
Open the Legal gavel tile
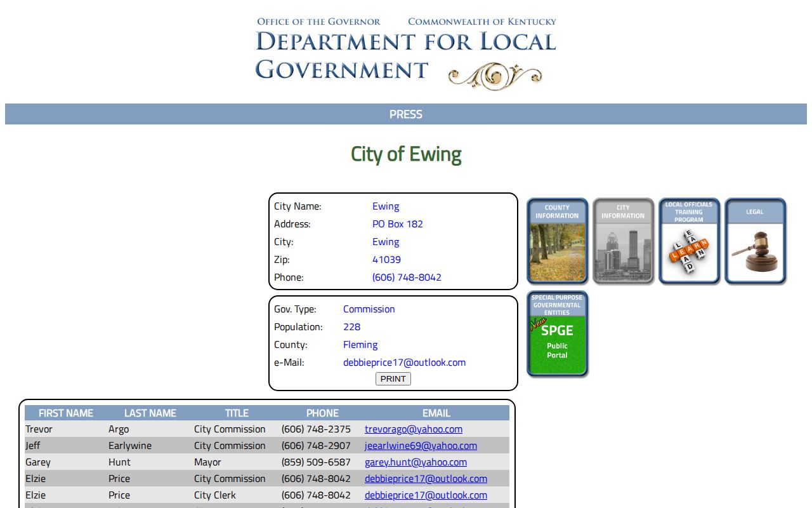[x=756, y=241]
